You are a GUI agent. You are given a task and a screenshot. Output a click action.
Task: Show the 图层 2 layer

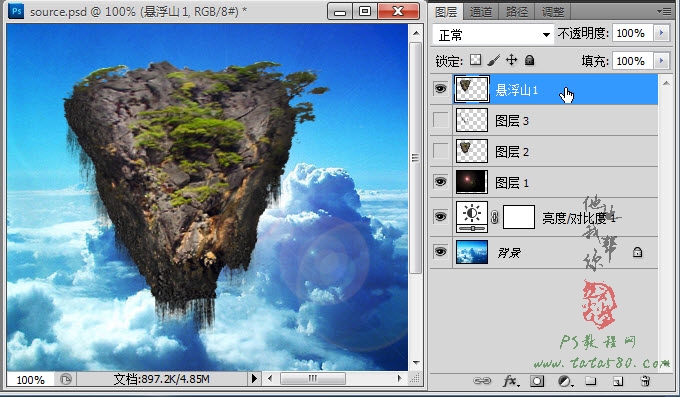tap(441, 151)
